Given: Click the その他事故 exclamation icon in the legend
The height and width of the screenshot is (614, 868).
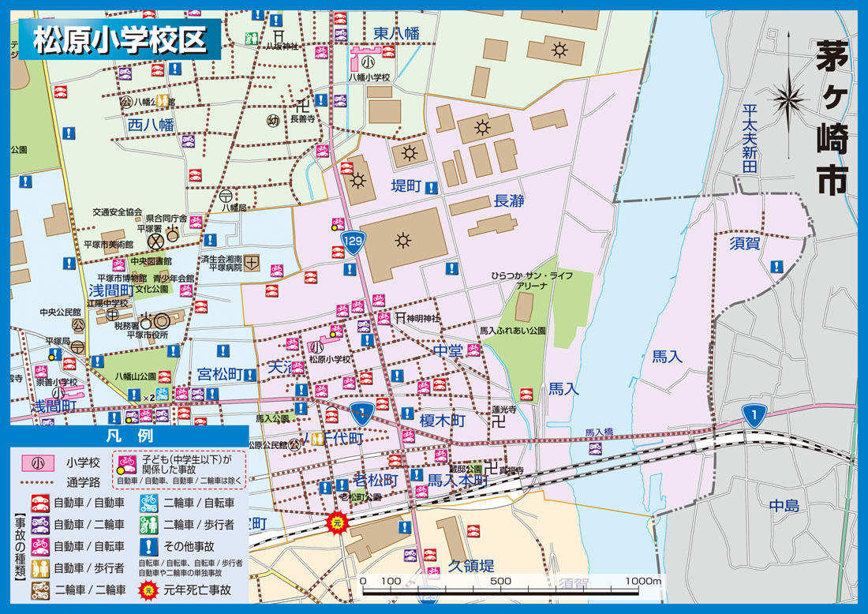Looking at the screenshot, I should pyautogui.click(x=149, y=545).
